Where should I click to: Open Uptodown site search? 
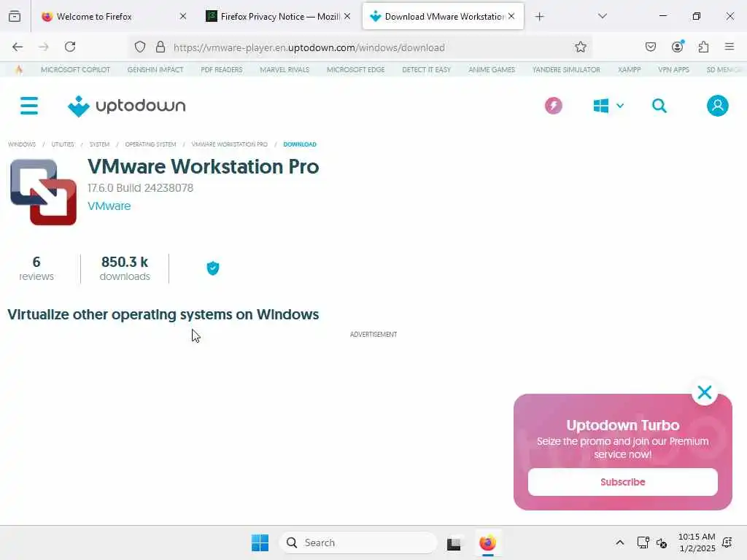click(x=659, y=106)
